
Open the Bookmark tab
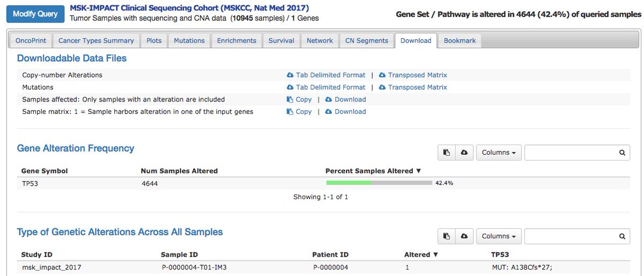pos(460,41)
